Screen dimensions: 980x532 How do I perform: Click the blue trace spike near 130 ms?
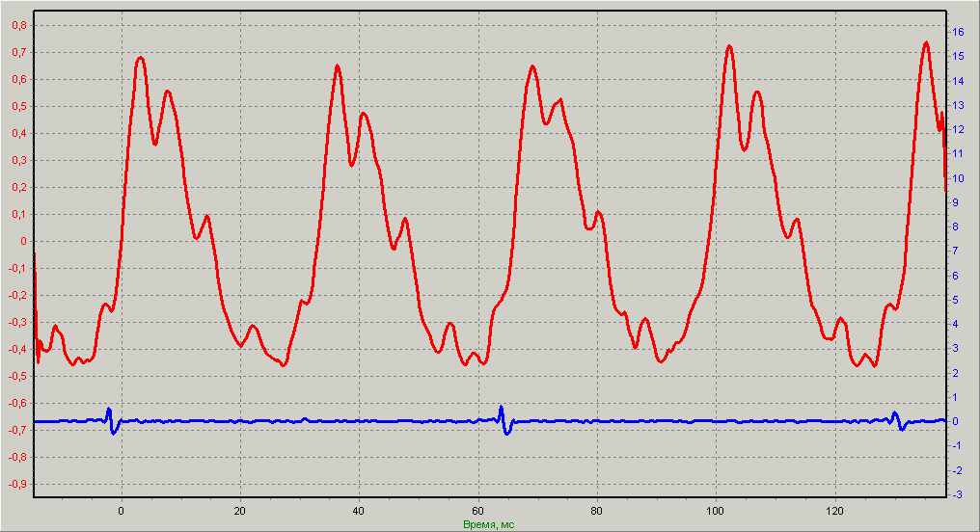(898, 421)
